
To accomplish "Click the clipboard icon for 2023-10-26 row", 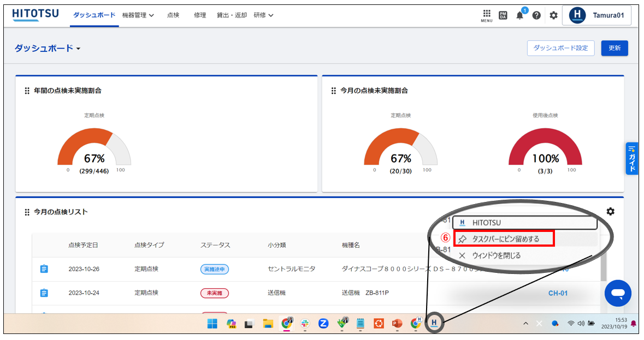I will [44, 269].
